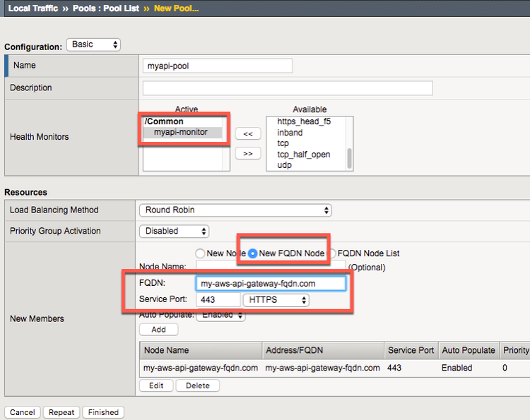Viewport: 530px width, 420px height.
Task: Expand the Load Balancing Method dropdown
Action: point(235,210)
